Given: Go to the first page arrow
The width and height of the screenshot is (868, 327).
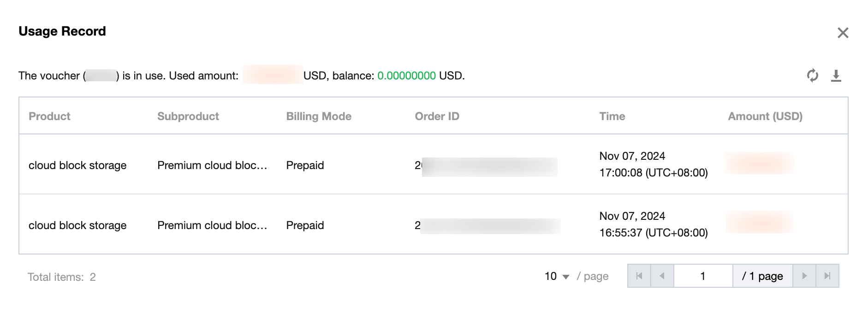Looking at the screenshot, I should click(x=639, y=276).
